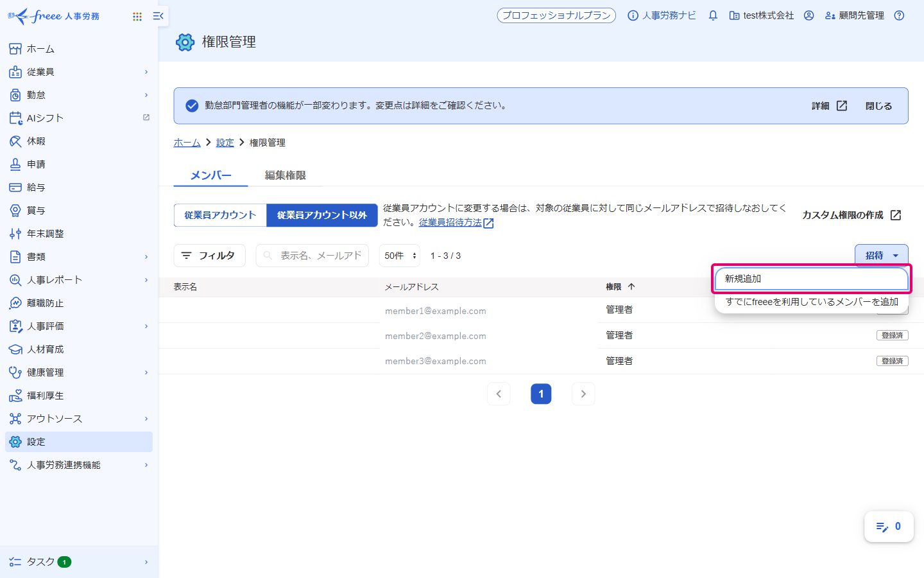Open 詳細 in the announcement banner
The height and width of the screenshot is (578, 924).
(830, 106)
